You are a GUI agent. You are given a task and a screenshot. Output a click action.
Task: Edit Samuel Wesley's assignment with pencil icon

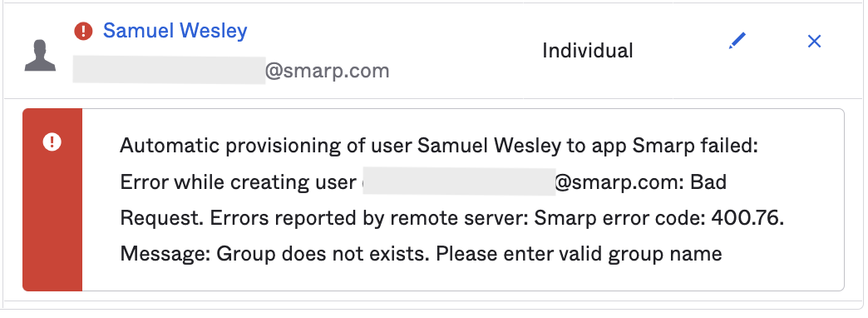737,41
